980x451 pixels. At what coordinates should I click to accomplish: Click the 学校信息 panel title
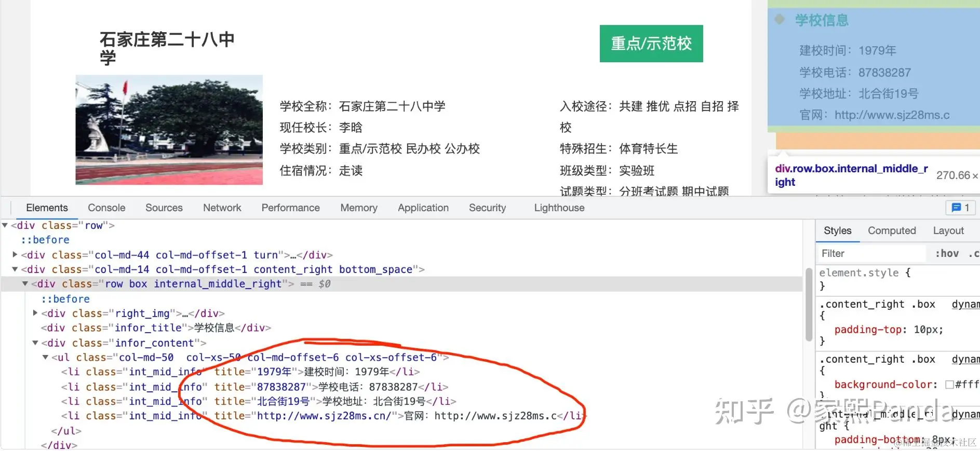coord(822,20)
